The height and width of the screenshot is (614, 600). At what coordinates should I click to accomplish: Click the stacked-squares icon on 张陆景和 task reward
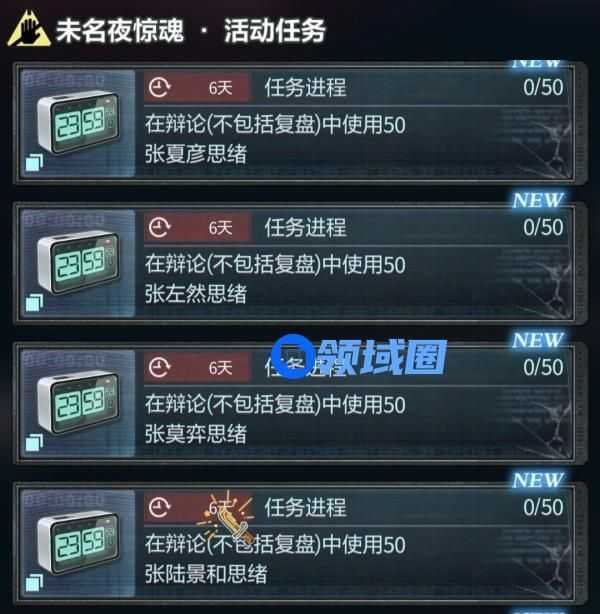point(34,583)
